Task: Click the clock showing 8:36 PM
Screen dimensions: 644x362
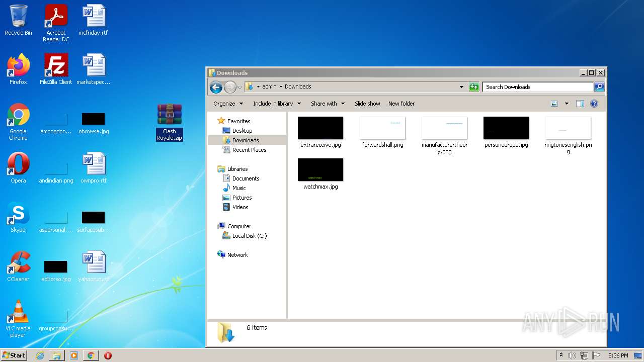Action: (x=618, y=355)
